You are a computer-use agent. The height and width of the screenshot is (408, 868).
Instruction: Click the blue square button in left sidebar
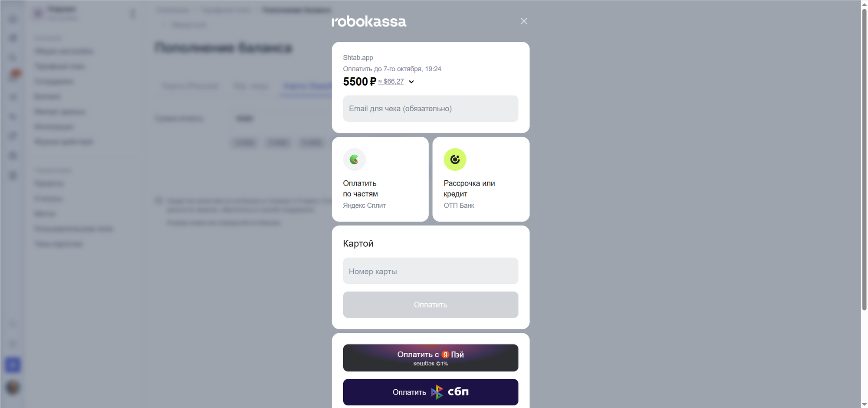tap(13, 365)
